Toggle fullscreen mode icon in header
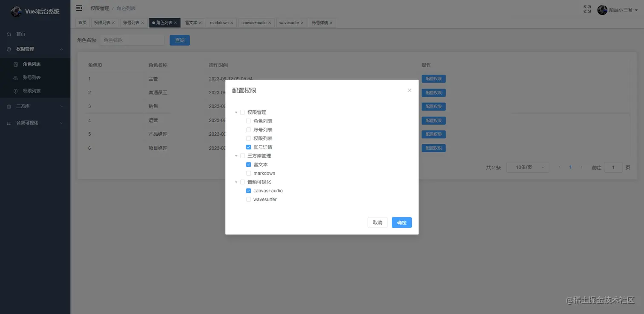The image size is (644, 314). pyautogui.click(x=587, y=9)
